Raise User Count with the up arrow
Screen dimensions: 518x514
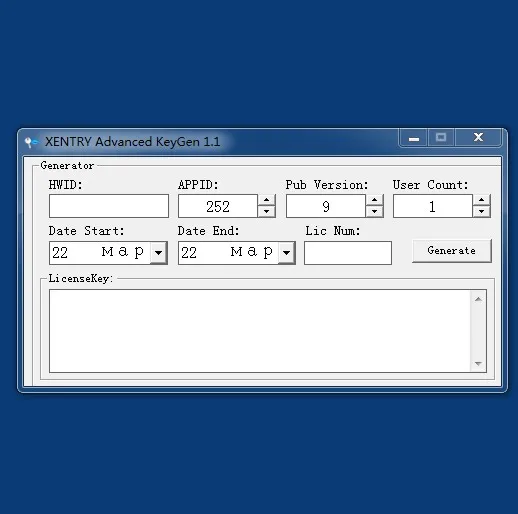click(481, 200)
